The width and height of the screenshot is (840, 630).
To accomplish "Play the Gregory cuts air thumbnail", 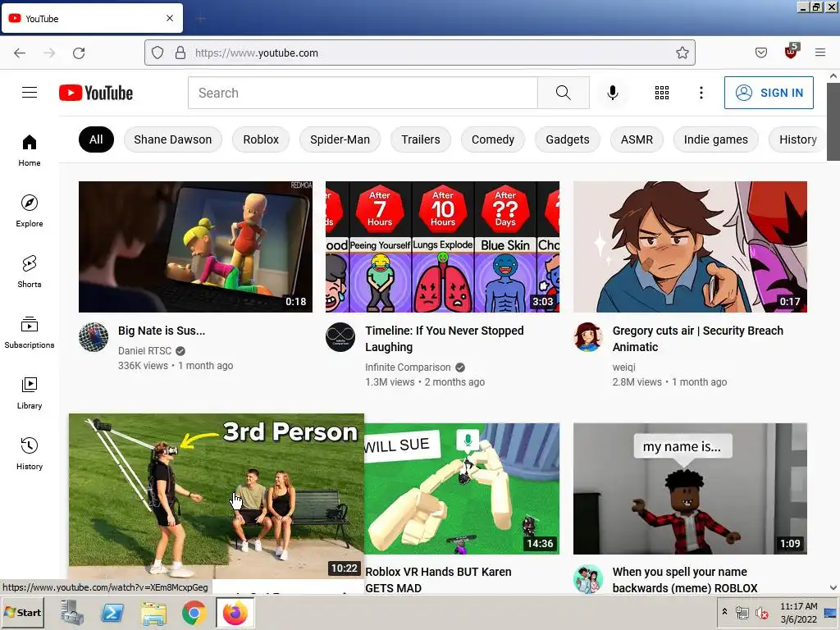I will [x=690, y=247].
